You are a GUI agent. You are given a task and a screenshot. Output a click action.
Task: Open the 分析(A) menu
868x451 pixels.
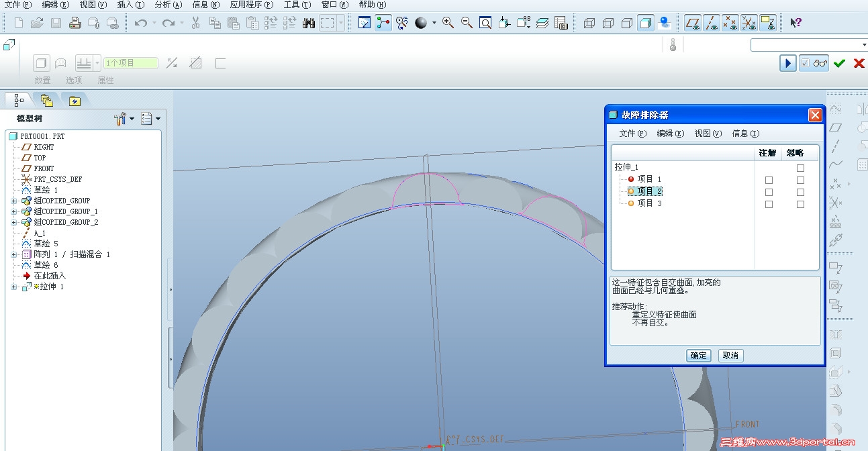(168, 5)
